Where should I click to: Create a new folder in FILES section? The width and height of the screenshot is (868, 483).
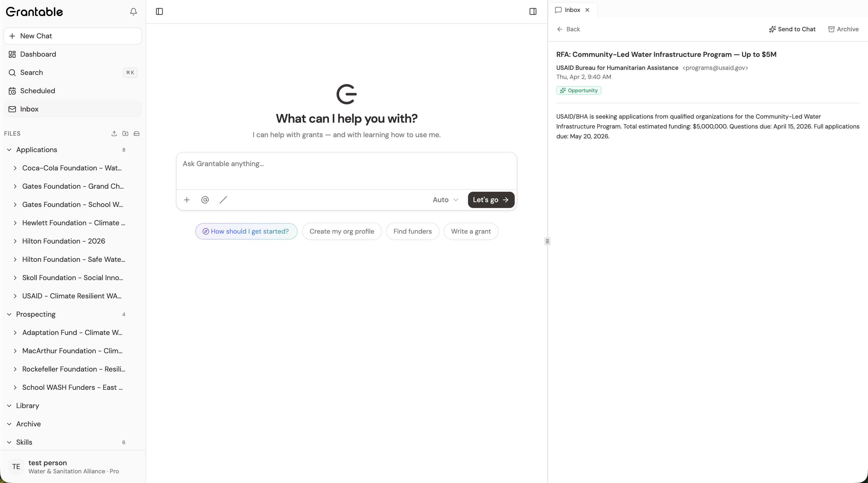pyautogui.click(x=125, y=134)
